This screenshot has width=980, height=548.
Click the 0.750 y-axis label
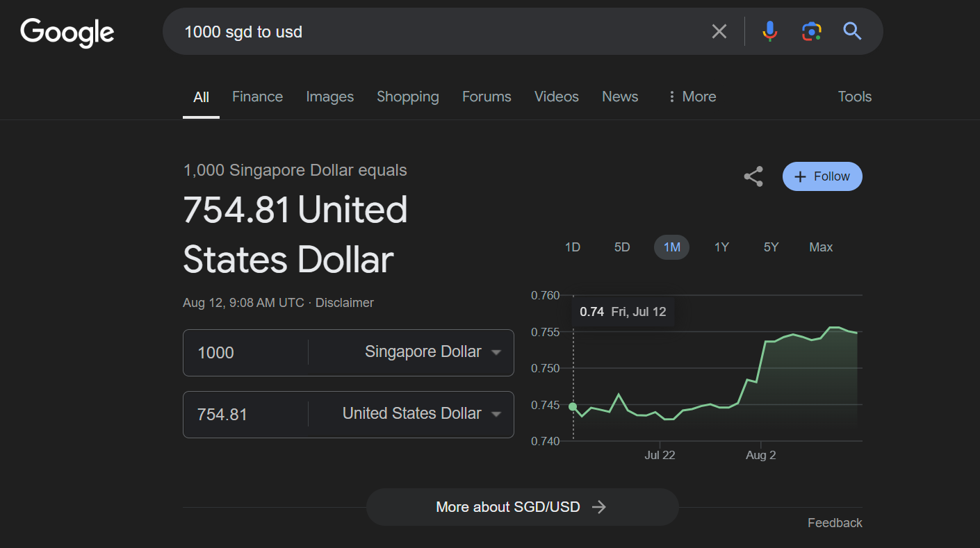tap(546, 368)
